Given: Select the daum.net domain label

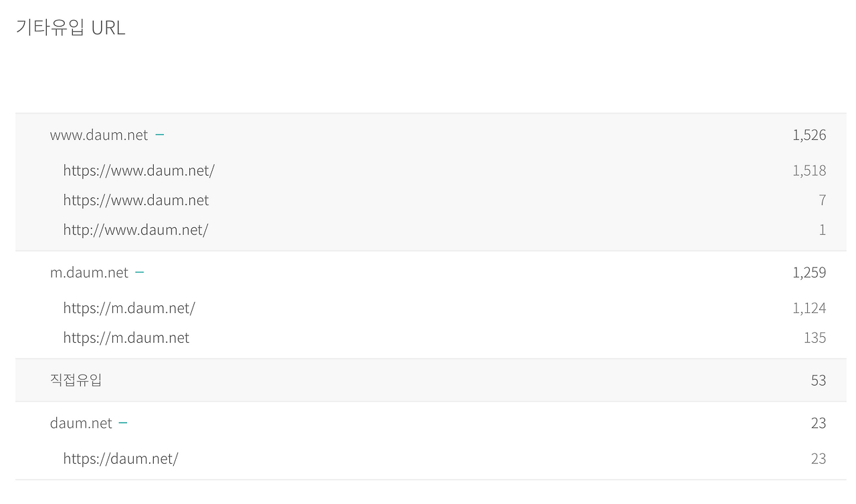Looking at the screenshot, I should [80, 422].
